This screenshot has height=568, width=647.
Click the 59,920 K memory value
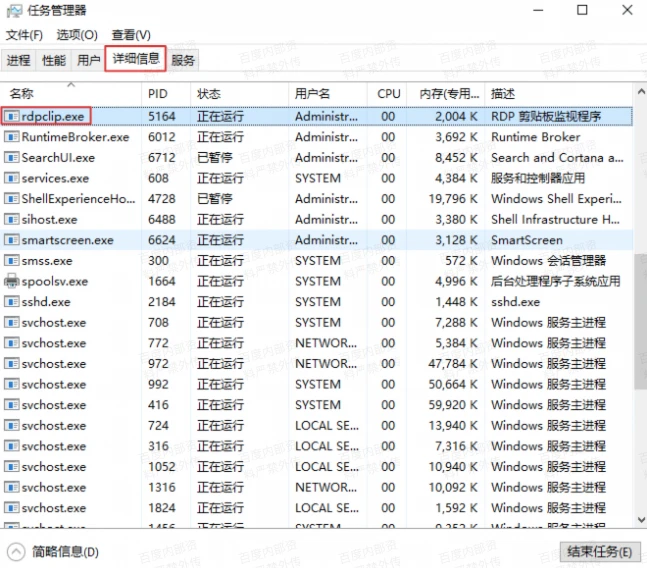tap(453, 405)
